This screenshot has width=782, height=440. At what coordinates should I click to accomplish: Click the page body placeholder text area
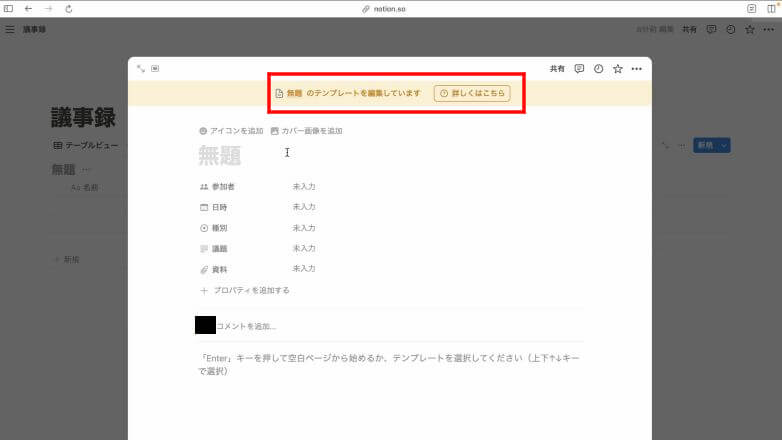pyautogui.click(x=389, y=364)
